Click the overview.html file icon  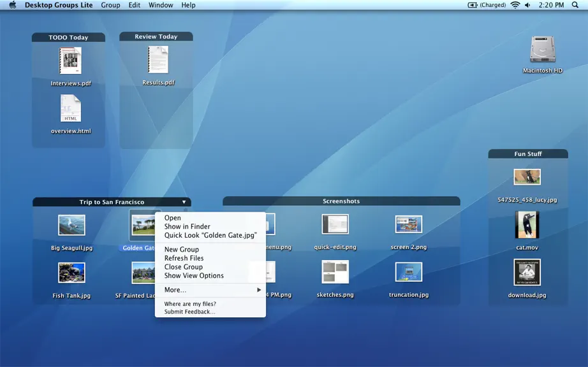tap(71, 108)
